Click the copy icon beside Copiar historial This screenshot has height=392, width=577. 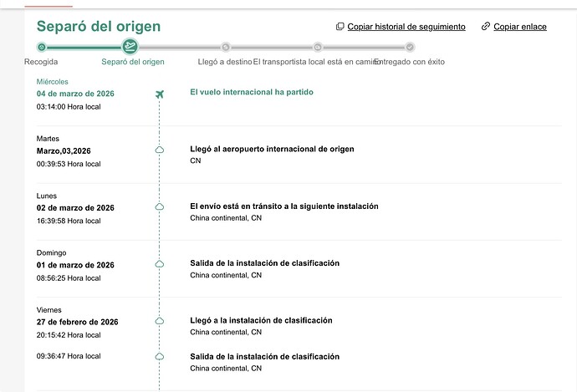340,27
